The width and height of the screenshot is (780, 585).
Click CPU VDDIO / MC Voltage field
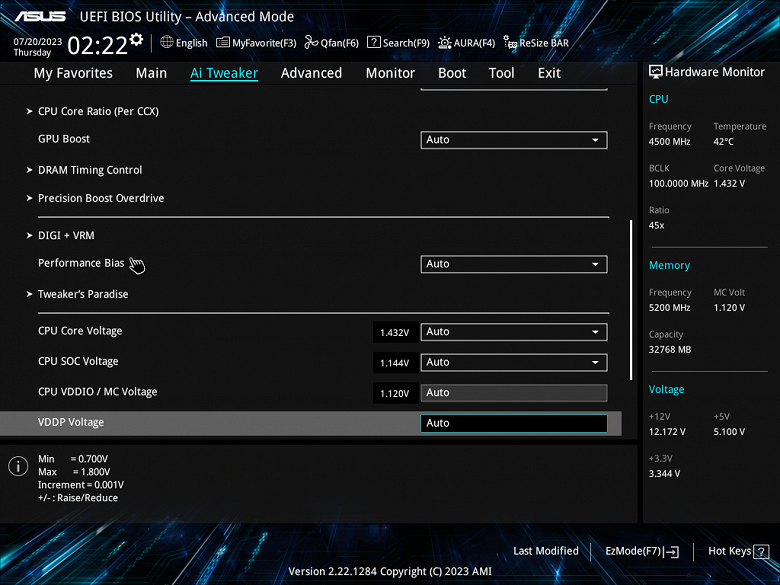[x=514, y=392]
